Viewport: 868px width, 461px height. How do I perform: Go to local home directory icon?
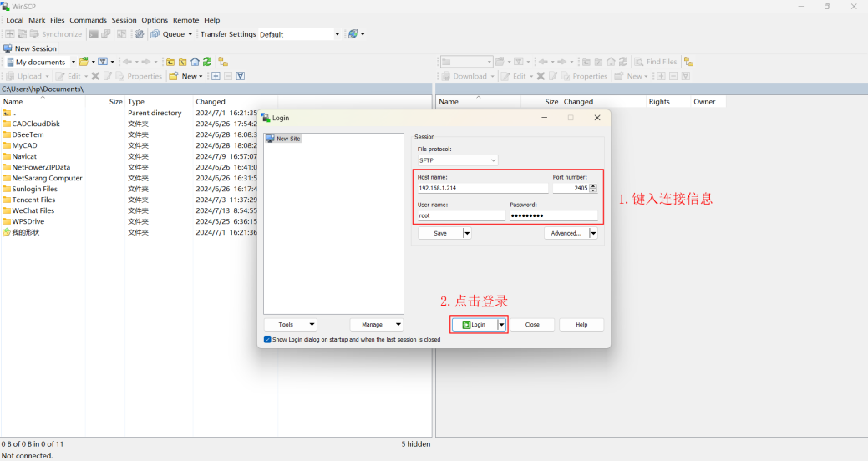(x=195, y=62)
